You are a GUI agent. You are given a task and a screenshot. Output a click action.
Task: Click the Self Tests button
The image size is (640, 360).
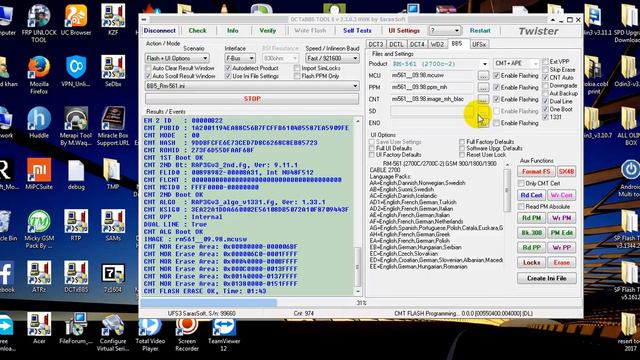[x=357, y=31]
